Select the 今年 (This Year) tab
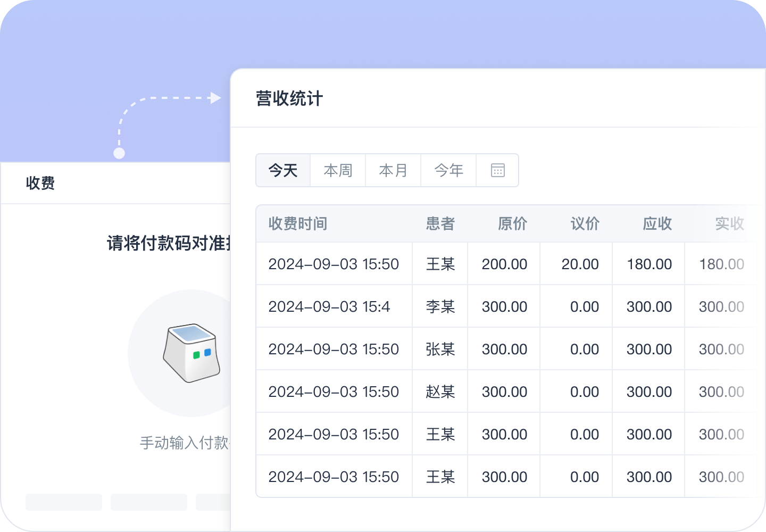This screenshot has height=532, width=766. [448, 170]
